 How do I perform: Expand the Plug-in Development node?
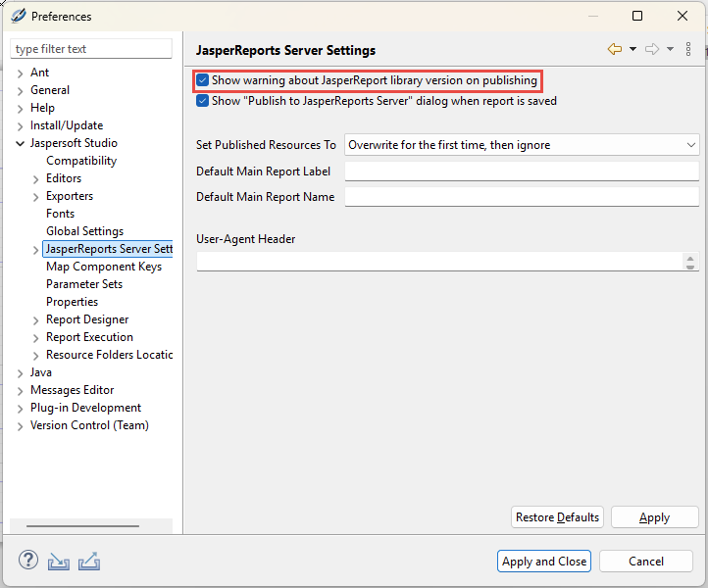(x=20, y=409)
